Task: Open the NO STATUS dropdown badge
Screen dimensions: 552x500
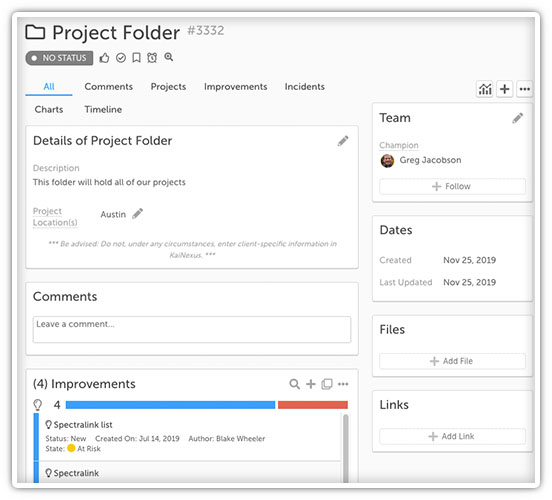Action: pyautogui.click(x=59, y=58)
